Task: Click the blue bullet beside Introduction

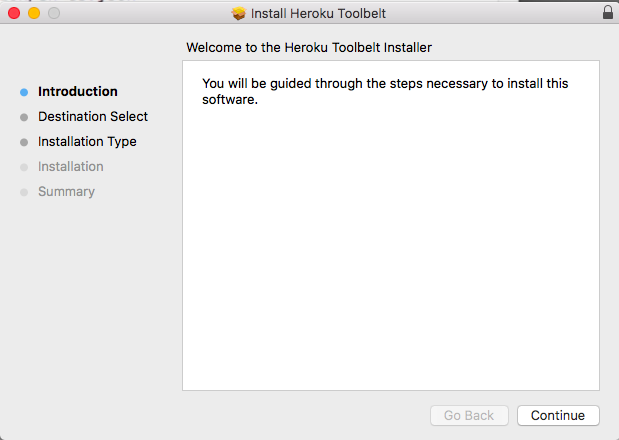Action: point(24,92)
